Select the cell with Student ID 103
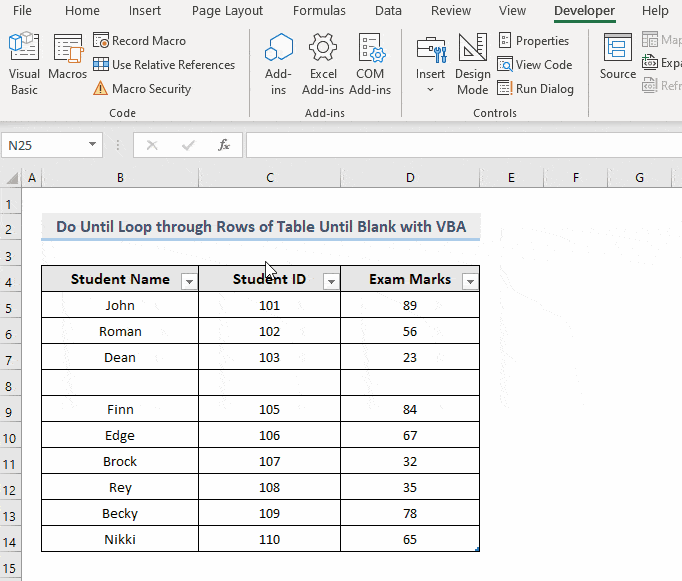The height and width of the screenshot is (581, 682). (x=270, y=357)
